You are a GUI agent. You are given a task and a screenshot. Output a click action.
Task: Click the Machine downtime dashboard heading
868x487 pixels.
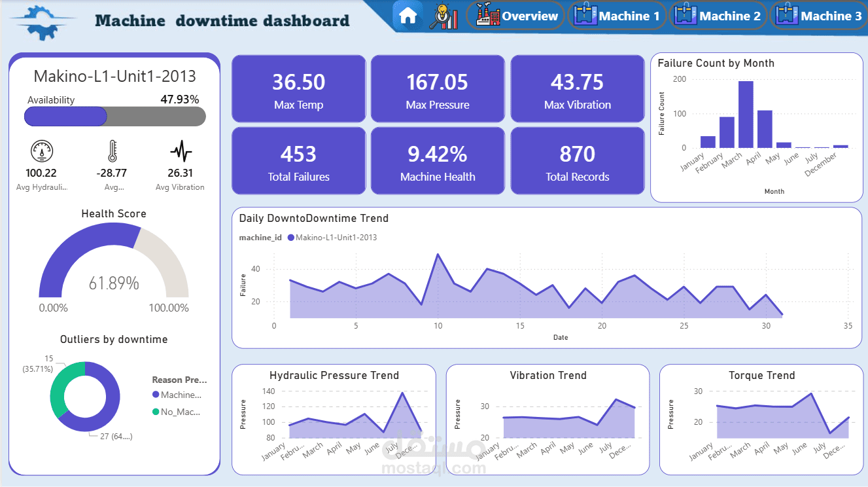(x=222, y=21)
